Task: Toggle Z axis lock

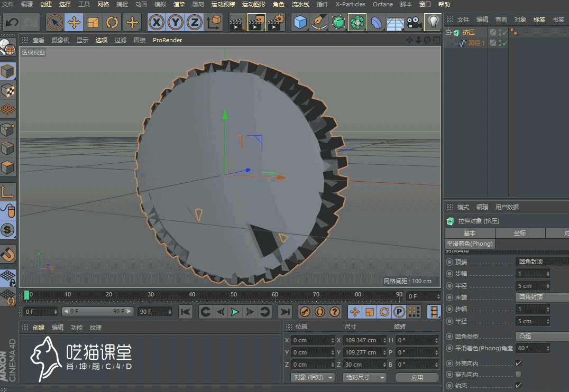Action: (x=195, y=23)
